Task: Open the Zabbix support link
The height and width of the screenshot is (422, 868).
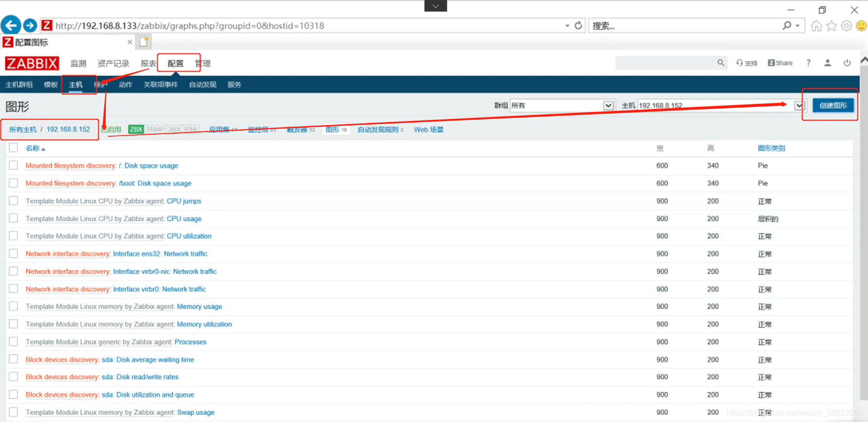Action: point(747,63)
